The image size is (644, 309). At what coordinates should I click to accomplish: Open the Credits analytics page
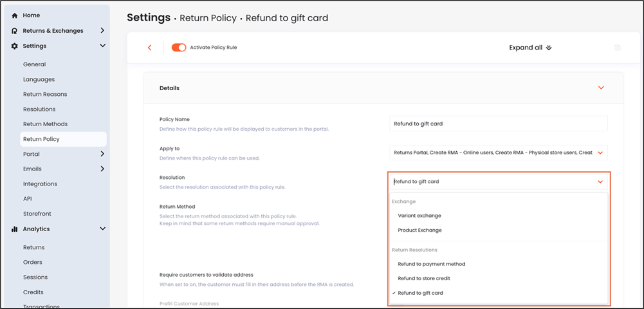(33, 292)
